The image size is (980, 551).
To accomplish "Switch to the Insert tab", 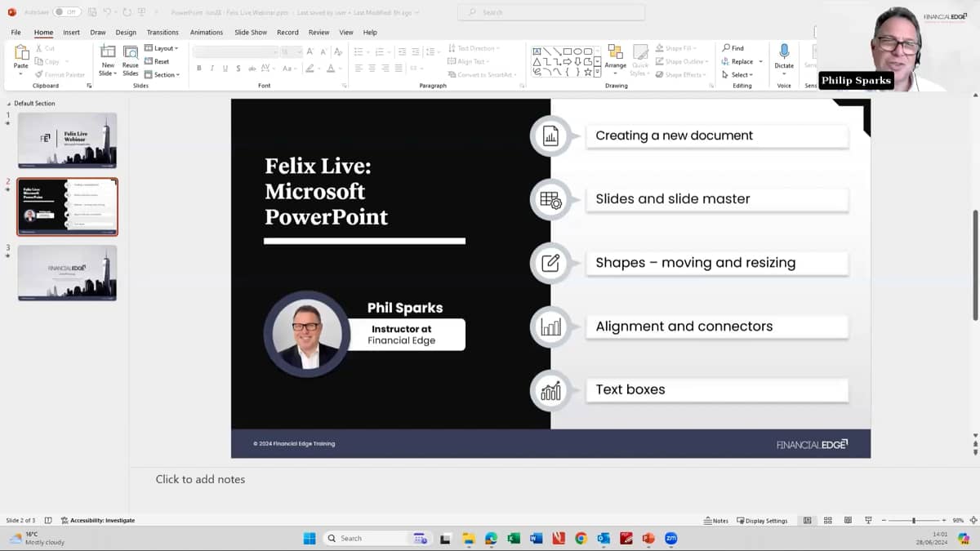I will coord(71,33).
